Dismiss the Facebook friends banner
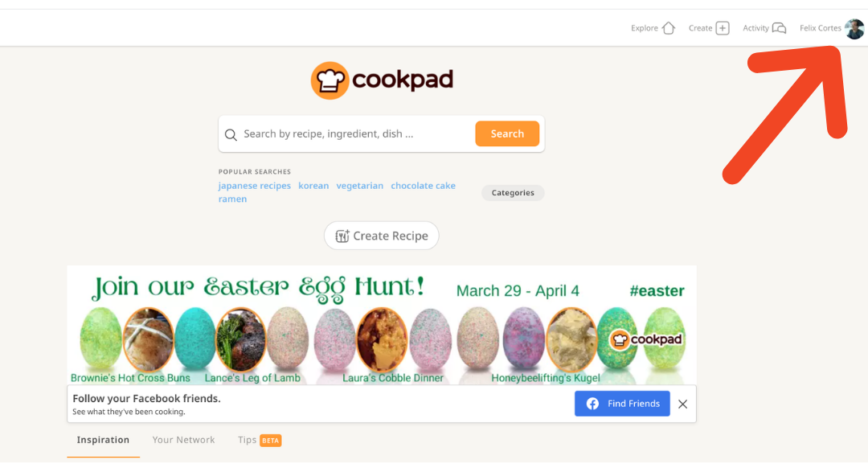This screenshot has height=468, width=868. pos(682,404)
